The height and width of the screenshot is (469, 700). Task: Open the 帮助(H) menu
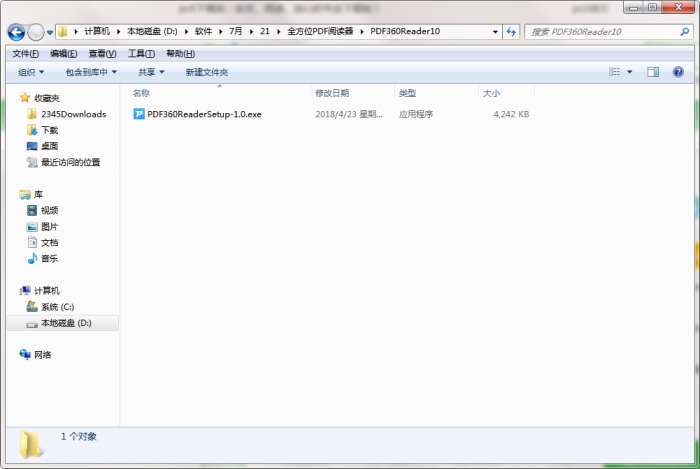(180, 54)
